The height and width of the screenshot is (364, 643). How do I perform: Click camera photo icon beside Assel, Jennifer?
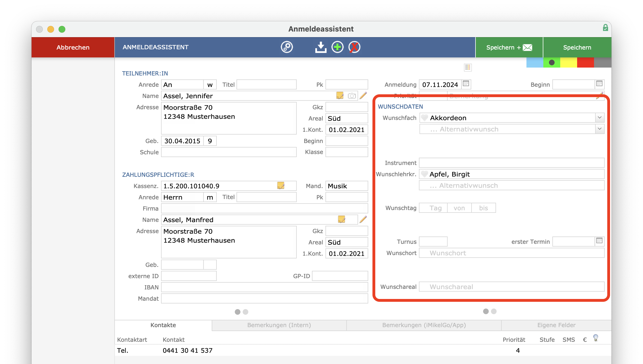pyautogui.click(x=352, y=96)
